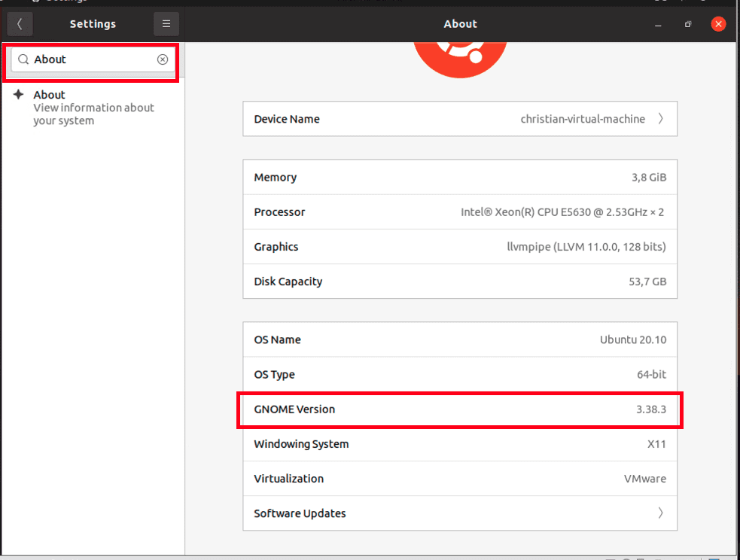The height and width of the screenshot is (560, 740).
Task: Minimize the Settings window
Action: 658,24
